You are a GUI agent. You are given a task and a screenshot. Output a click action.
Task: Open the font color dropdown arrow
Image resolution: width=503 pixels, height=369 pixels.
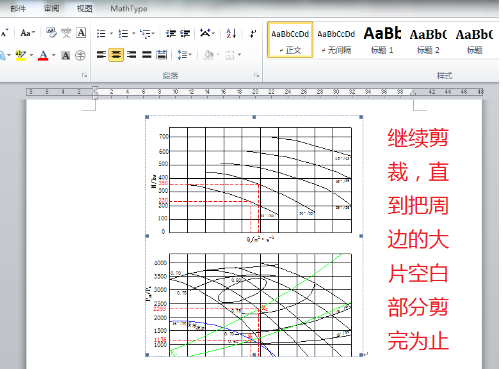click(54, 55)
